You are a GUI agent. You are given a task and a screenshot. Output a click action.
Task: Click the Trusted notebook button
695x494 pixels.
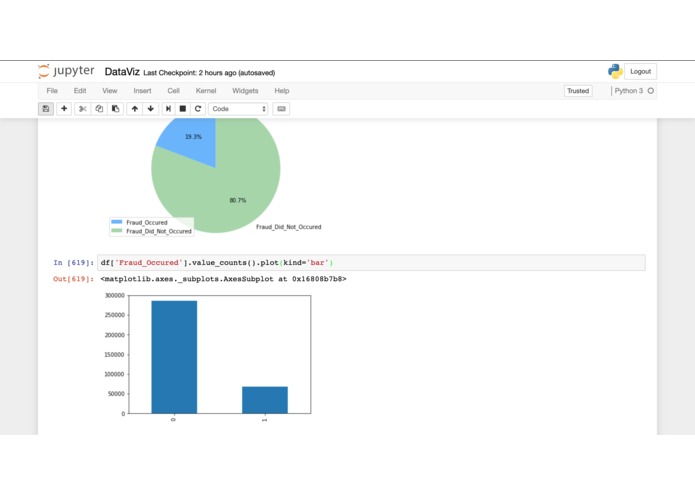tap(578, 91)
